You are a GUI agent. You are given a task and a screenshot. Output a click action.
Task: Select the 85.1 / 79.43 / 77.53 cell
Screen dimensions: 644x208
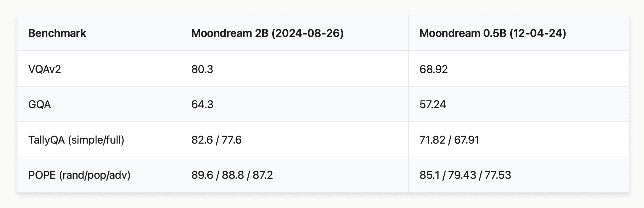point(465,175)
